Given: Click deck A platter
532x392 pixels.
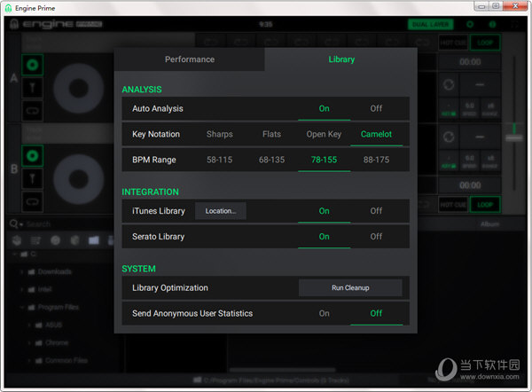Looking at the screenshot, I should click(79, 88).
